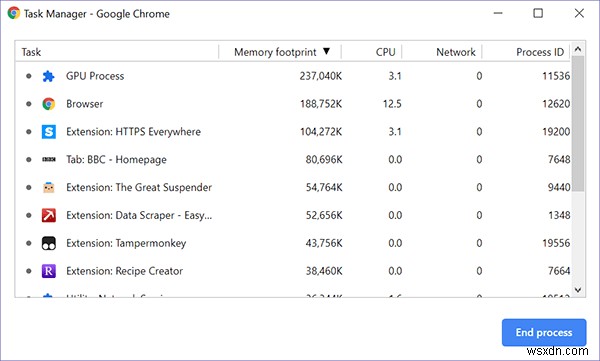Select Extension: Recipe Creator row
Screen dimensions: 600x361
(293, 271)
